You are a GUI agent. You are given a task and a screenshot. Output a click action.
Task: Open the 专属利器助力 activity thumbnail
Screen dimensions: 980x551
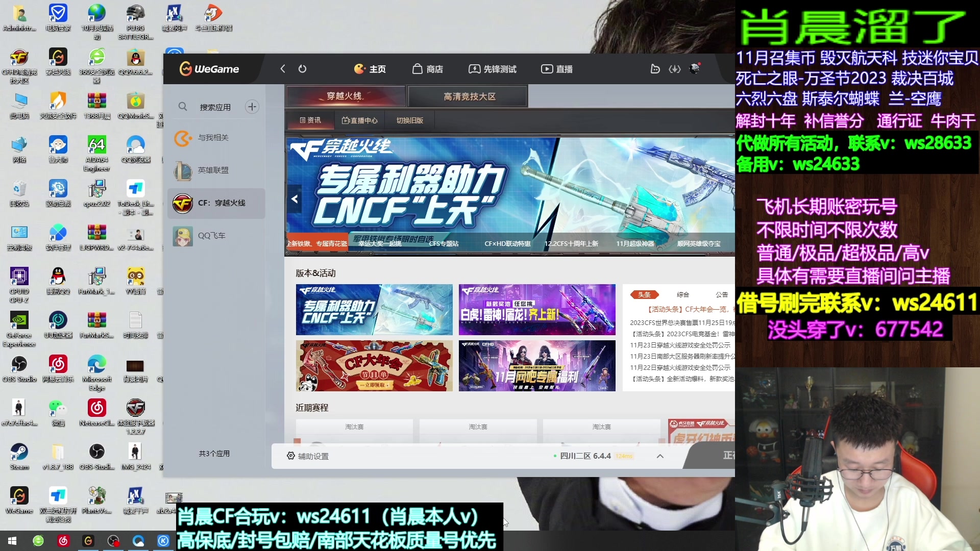click(x=374, y=310)
